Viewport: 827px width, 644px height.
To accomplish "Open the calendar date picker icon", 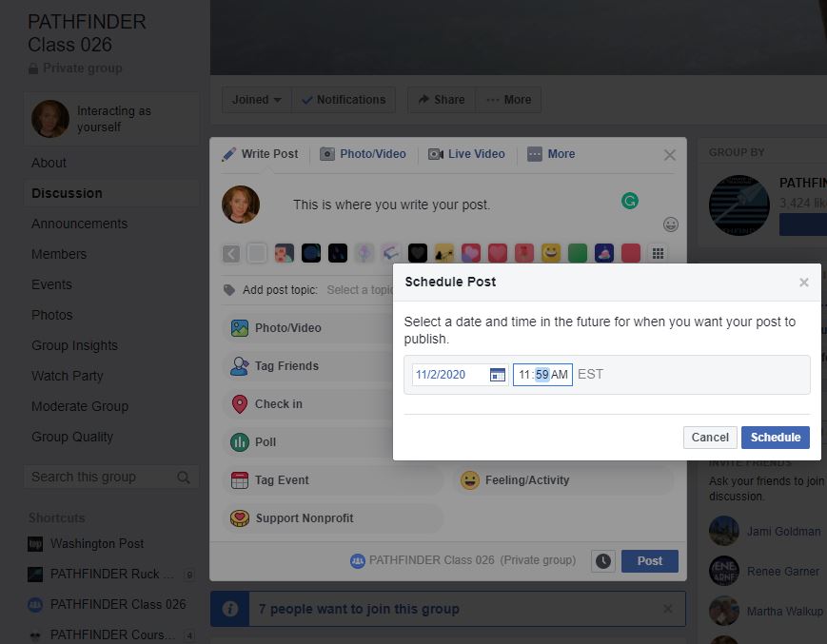I will pyautogui.click(x=498, y=375).
